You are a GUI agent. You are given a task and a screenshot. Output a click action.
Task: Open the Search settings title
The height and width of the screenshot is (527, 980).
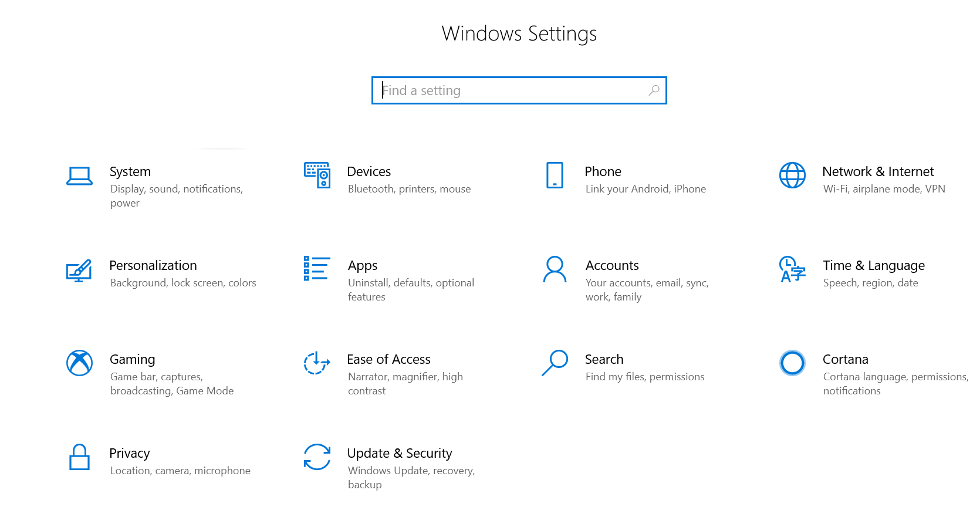coord(604,359)
